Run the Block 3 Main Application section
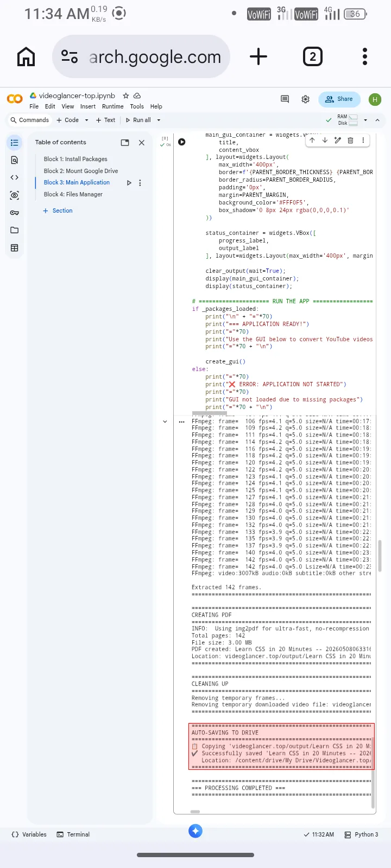Screen dimensions: 391x868 [x=129, y=183]
